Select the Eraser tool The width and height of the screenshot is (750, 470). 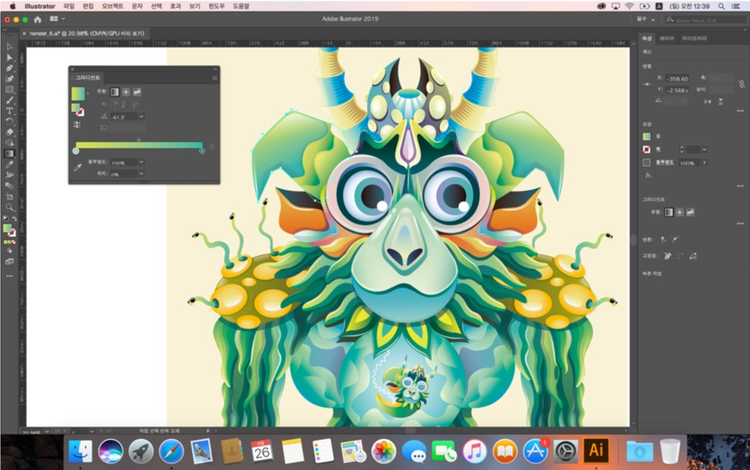point(10,132)
